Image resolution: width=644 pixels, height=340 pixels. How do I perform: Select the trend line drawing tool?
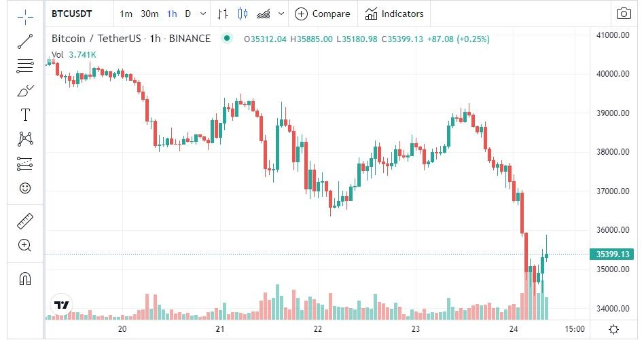click(25, 41)
